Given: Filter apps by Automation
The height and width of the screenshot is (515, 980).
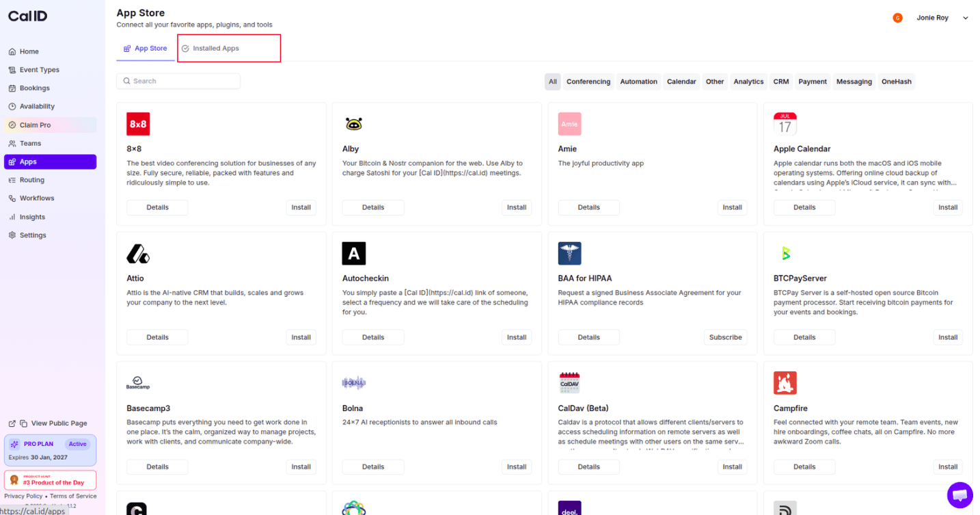Looking at the screenshot, I should (639, 81).
